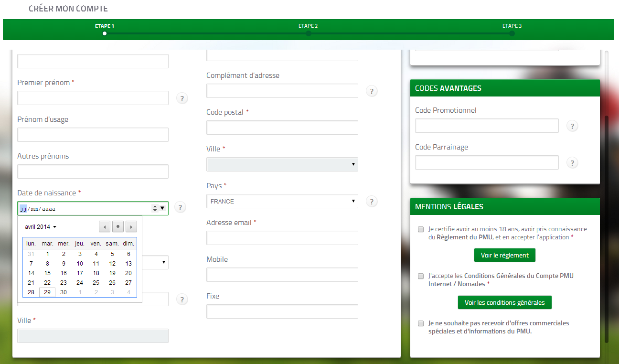Click help icon beside Code Parrainage
This screenshot has height=364, width=619.
(x=572, y=163)
